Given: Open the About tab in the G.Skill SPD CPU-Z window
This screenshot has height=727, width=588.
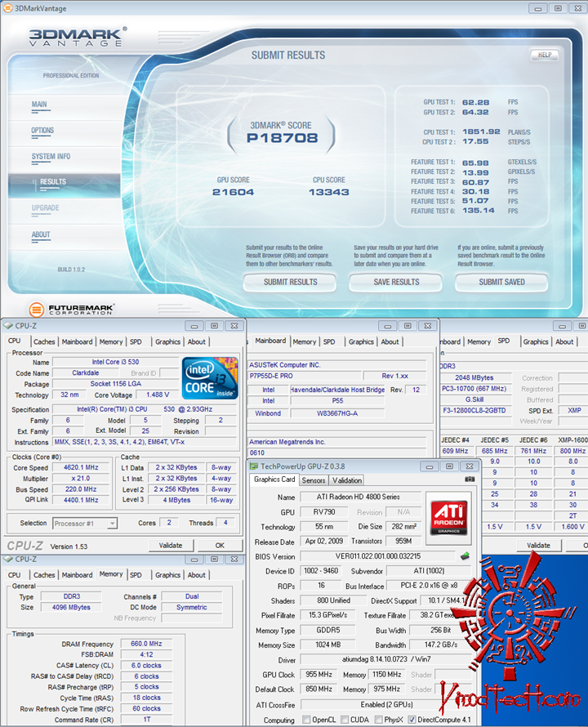Looking at the screenshot, I should pos(564,341).
